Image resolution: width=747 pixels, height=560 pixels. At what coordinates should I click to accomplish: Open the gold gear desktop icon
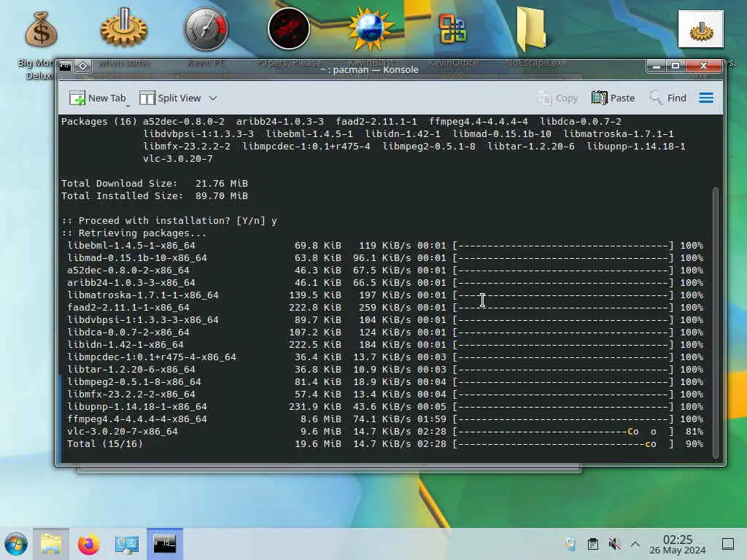[x=124, y=28]
